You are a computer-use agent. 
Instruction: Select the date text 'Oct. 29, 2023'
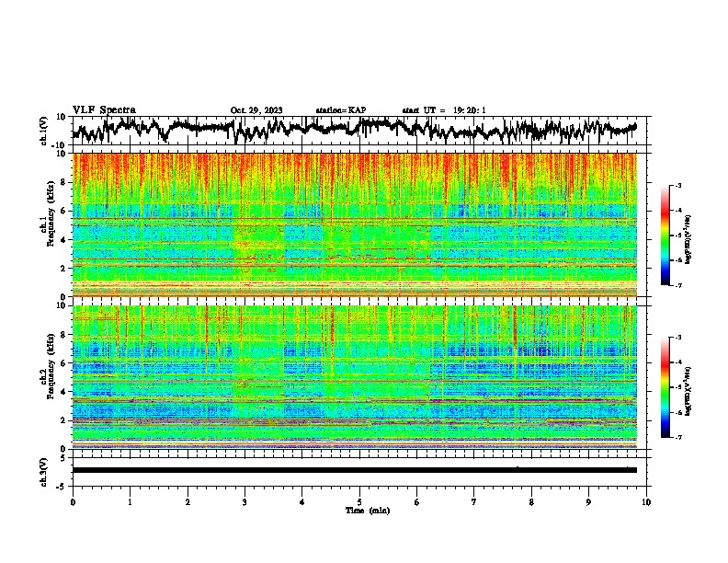(256, 110)
